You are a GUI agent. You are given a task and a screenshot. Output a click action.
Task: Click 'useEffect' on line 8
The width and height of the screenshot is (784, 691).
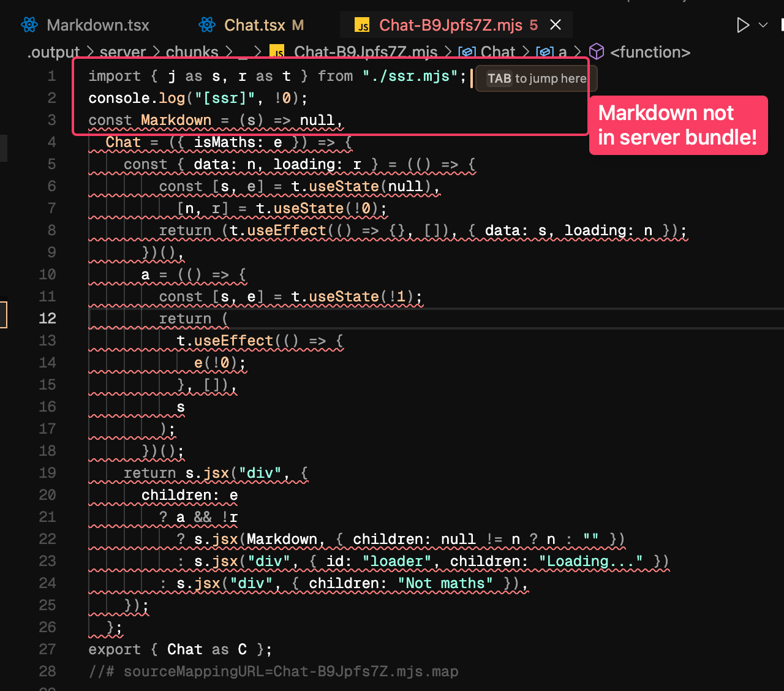[287, 230]
